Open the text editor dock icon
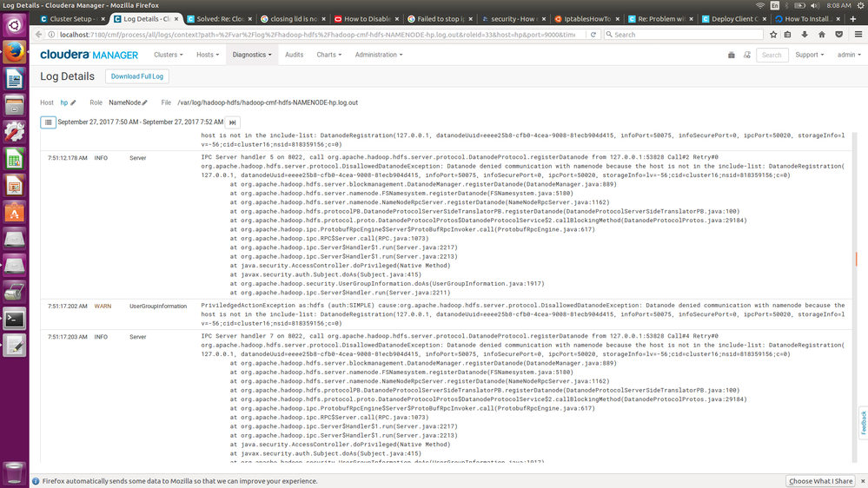The image size is (868, 488). point(15,346)
